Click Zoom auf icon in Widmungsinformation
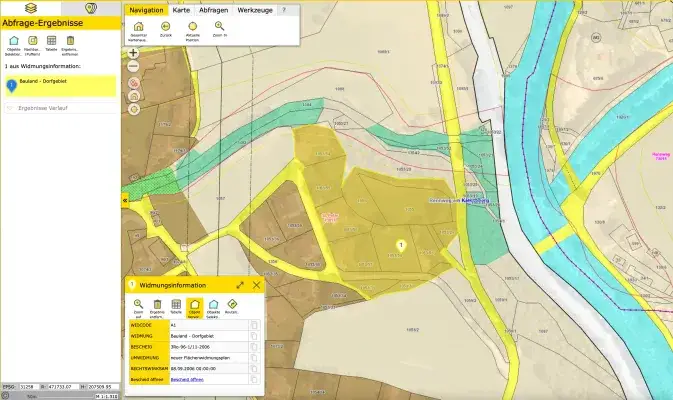This screenshot has height=400, width=673. click(138, 304)
